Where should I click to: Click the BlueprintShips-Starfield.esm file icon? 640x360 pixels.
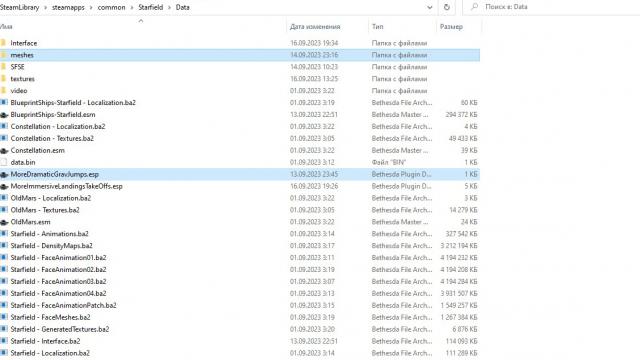pyautogui.click(x=4, y=115)
